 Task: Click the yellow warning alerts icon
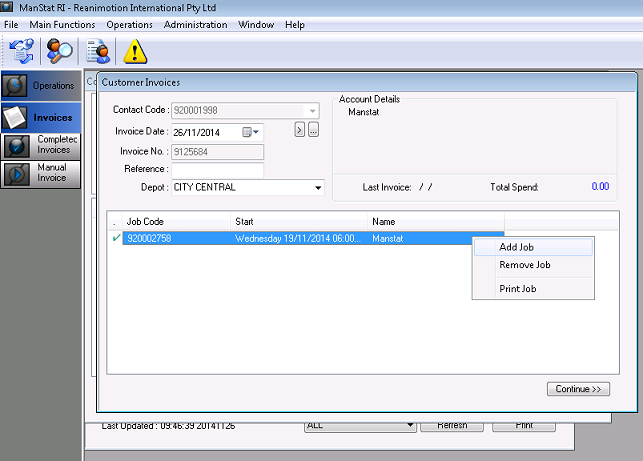click(135, 50)
